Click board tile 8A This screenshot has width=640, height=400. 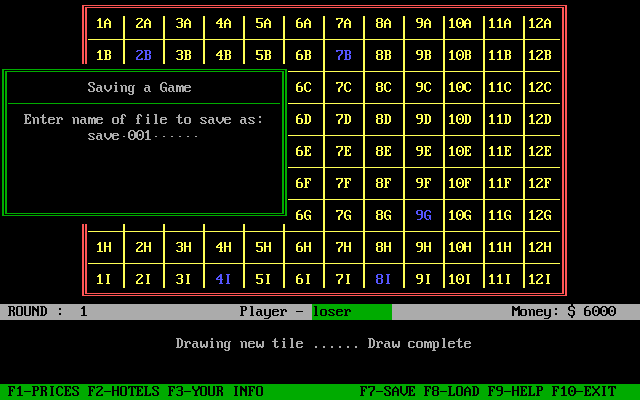click(384, 24)
